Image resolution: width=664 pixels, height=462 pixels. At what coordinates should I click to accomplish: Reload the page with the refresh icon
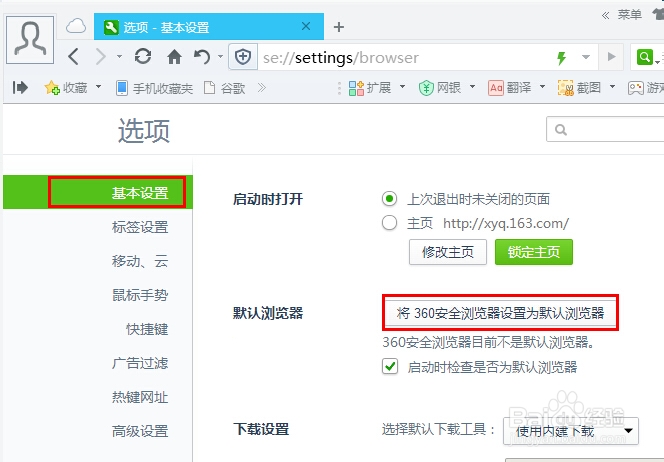point(143,56)
